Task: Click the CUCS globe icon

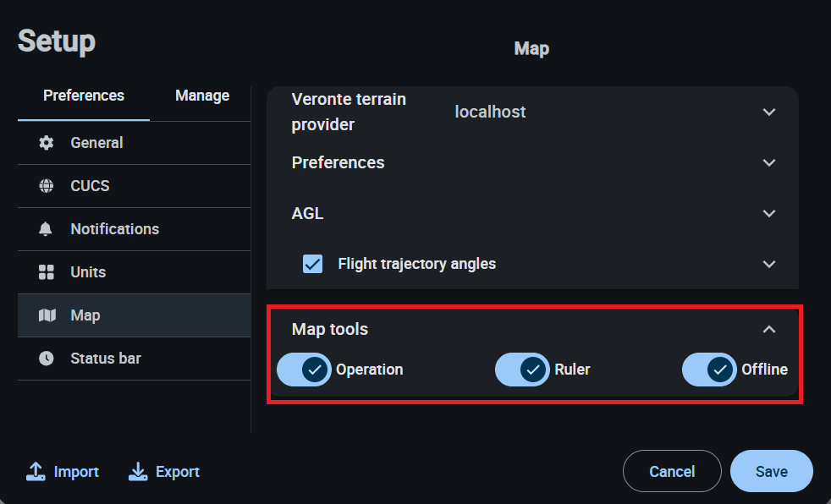Action: (47, 186)
